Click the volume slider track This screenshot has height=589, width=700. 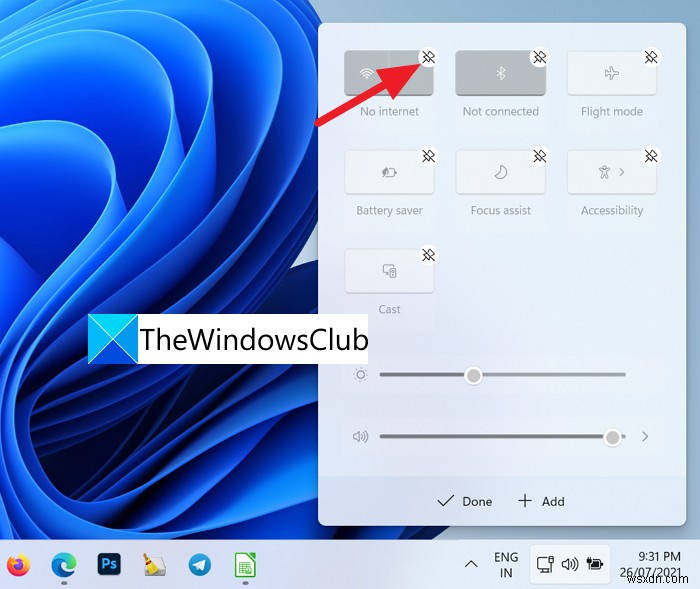tap(502, 437)
